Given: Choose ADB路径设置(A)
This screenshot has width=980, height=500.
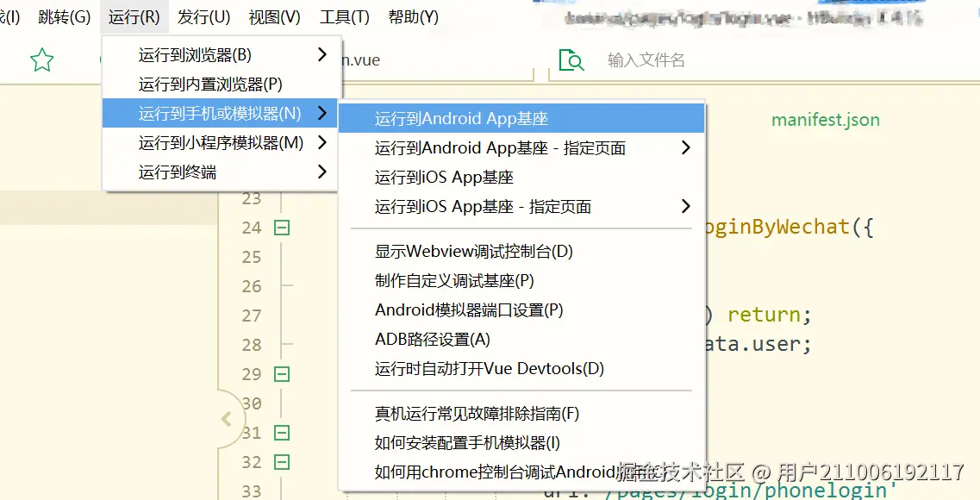Looking at the screenshot, I should (521, 340).
